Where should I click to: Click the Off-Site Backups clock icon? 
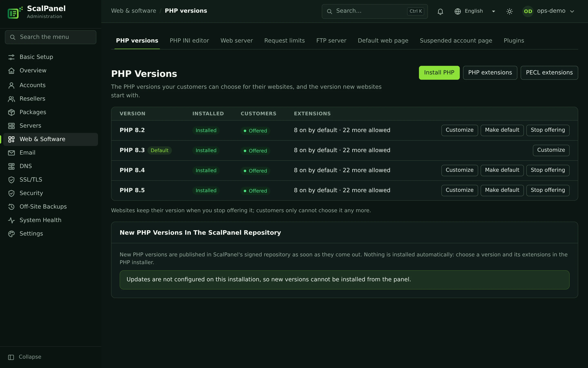tap(11, 207)
